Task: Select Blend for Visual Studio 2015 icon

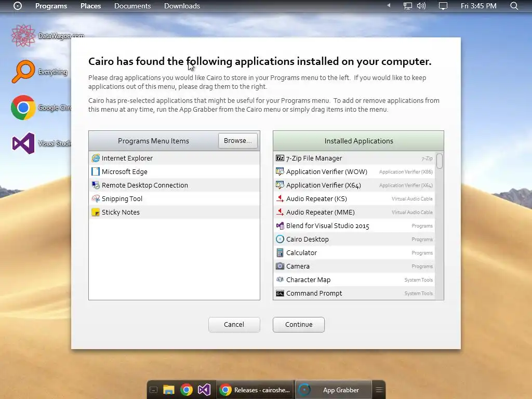Action: (x=280, y=225)
